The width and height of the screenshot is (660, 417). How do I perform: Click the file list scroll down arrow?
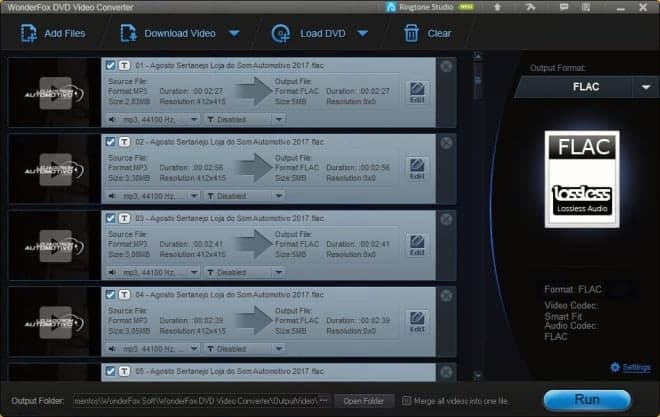coord(478,375)
